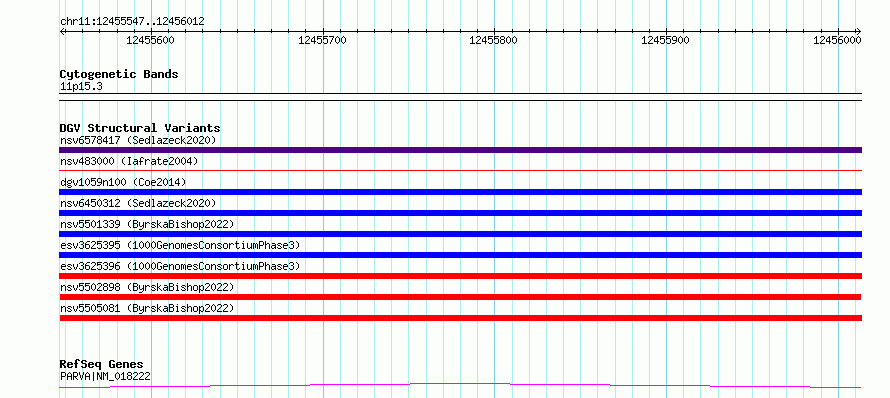Click the magenta PARVA gene intron line
This screenshot has width=890, height=398.
[460, 385]
